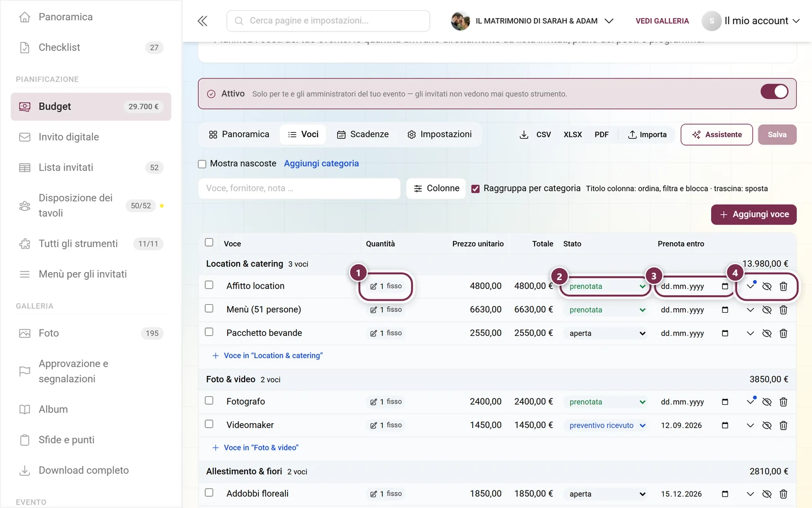Delete the Videomaker row with trash icon
Viewport: 812px width, 508px height.
[x=783, y=426]
